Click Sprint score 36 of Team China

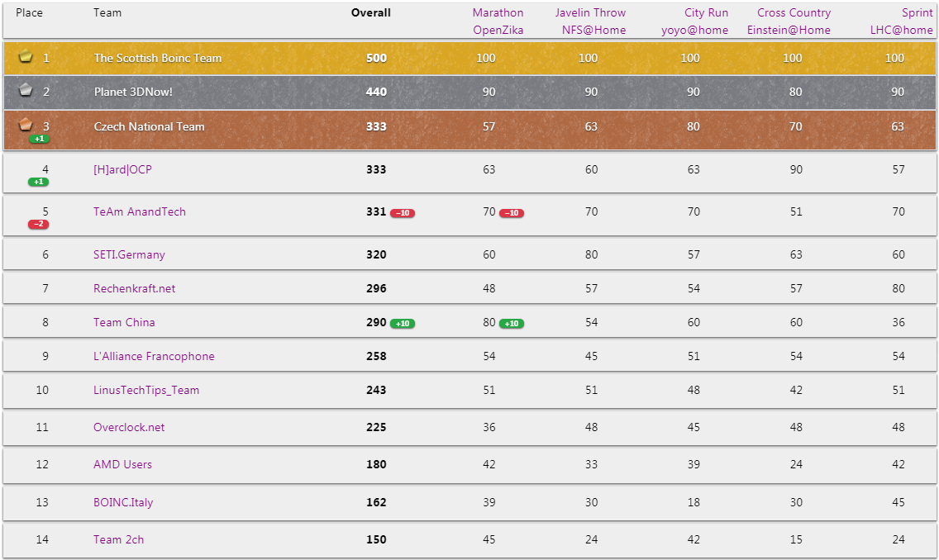point(898,322)
